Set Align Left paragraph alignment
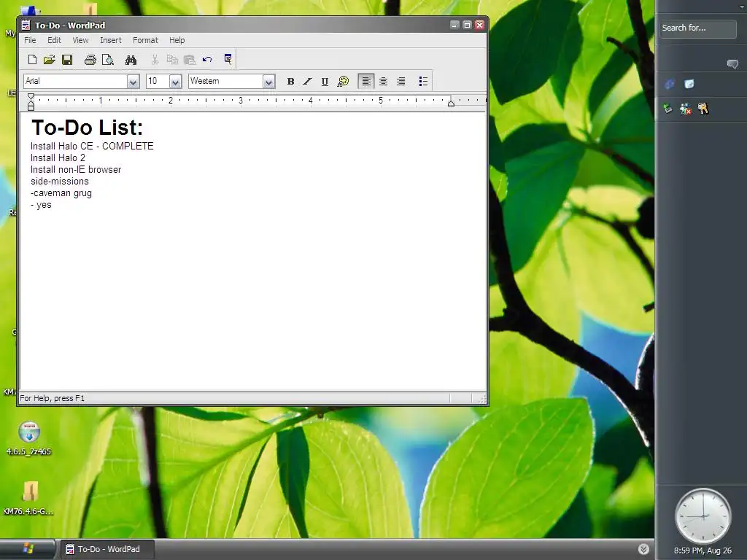The image size is (747, 560). click(x=366, y=82)
